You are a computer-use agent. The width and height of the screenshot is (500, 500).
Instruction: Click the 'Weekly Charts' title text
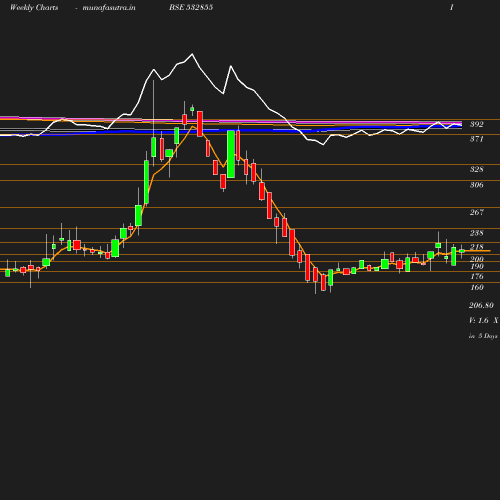point(34,7)
